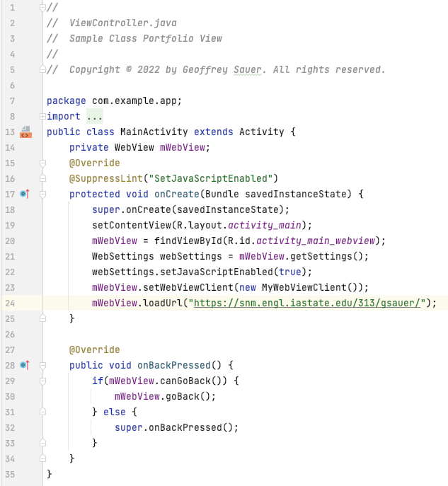Click fold marker on the @SuppressLint line 16
Image resolution: width=448 pixels, height=486 pixels.
coord(42,178)
